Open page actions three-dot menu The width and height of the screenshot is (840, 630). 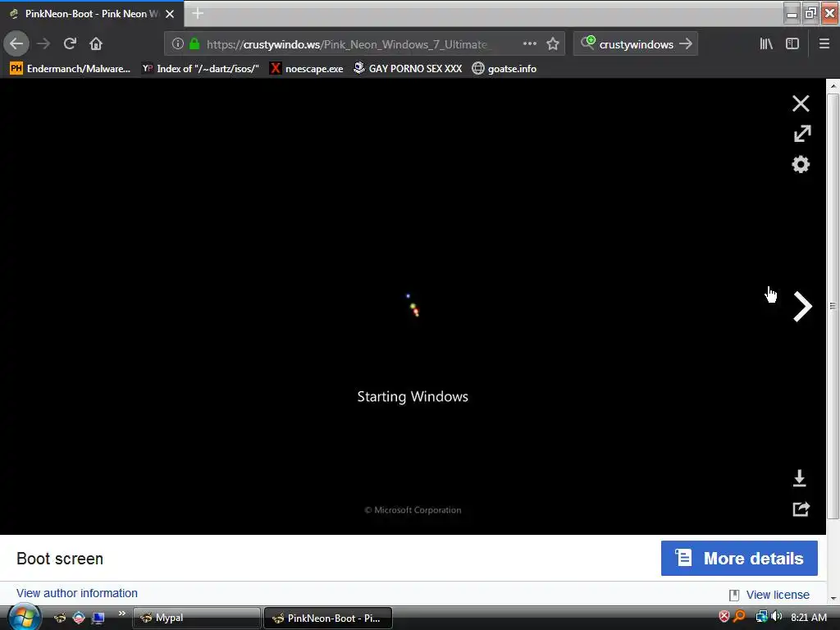[x=529, y=43]
